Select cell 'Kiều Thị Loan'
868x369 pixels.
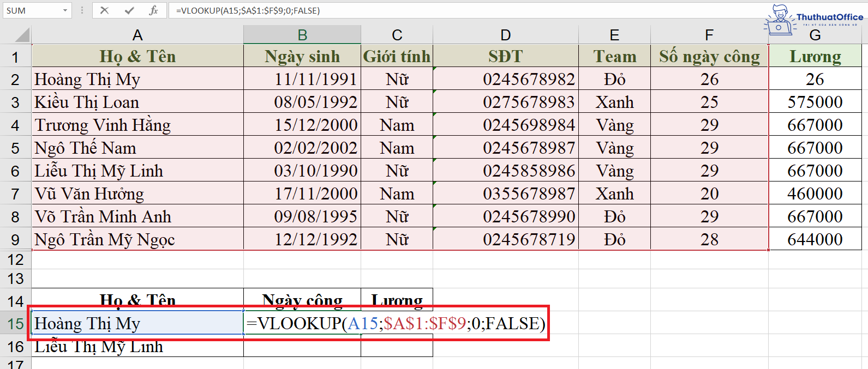[137, 102]
